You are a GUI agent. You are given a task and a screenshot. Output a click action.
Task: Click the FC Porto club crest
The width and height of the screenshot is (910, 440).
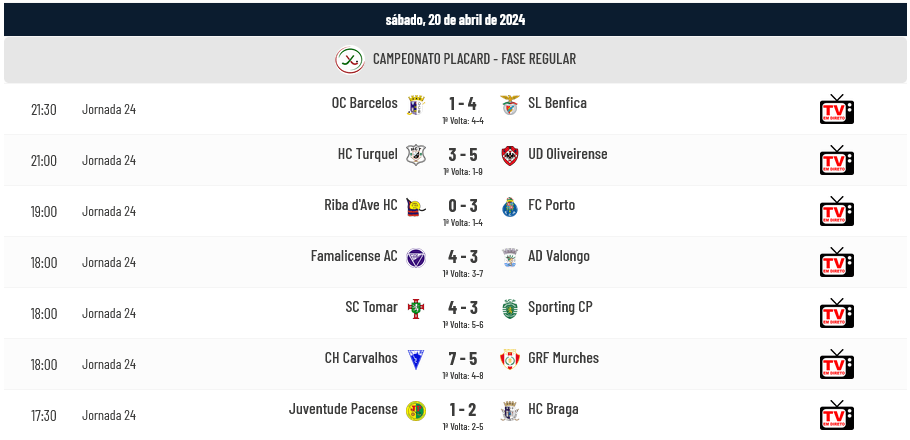point(510,207)
